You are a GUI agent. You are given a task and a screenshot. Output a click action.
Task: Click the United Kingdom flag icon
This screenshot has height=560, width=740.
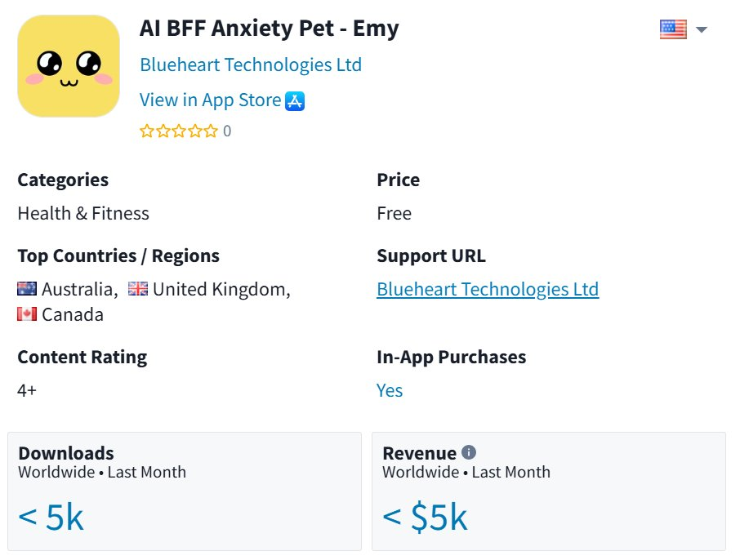(x=138, y=289)
